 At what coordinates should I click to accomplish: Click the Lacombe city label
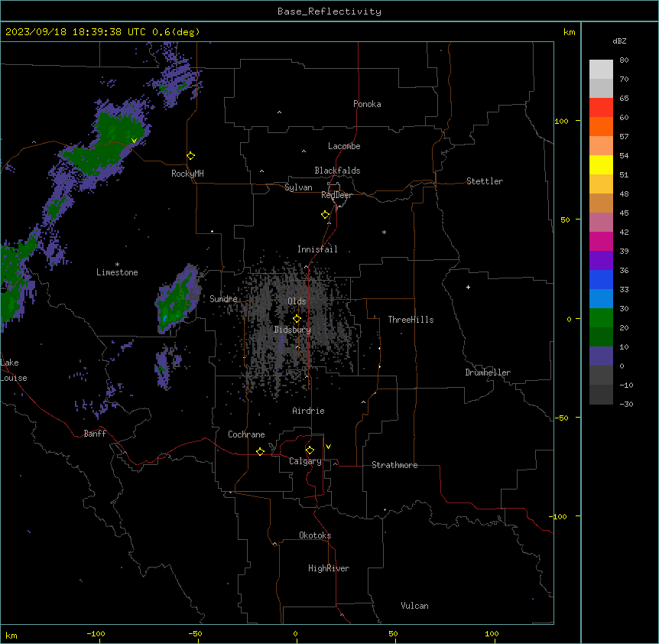[x=344, y=146]
